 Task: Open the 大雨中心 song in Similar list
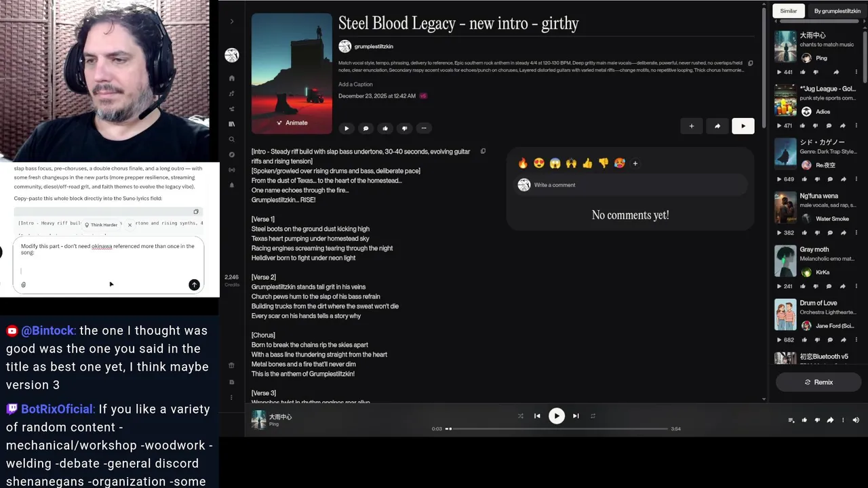point(812,35)
